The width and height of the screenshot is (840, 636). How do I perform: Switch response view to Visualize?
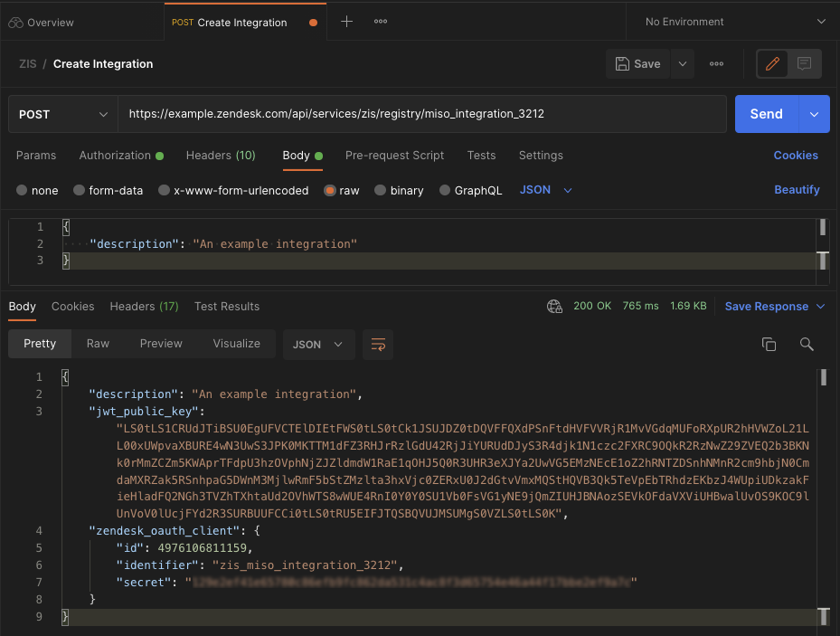[x=237, y=344]
